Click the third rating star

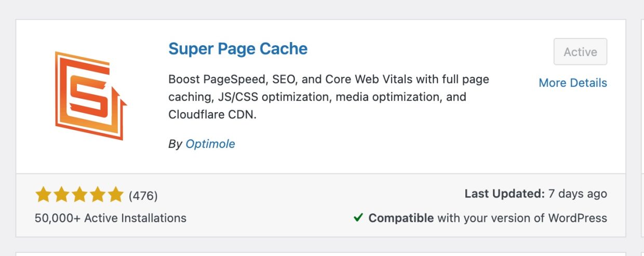(x=79, y=195)
